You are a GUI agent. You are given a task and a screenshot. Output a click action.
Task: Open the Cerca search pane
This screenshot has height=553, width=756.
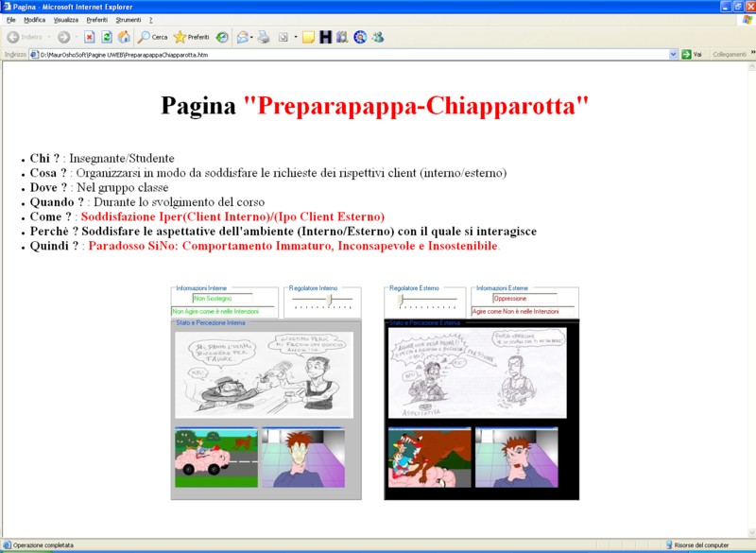(152, 37)
